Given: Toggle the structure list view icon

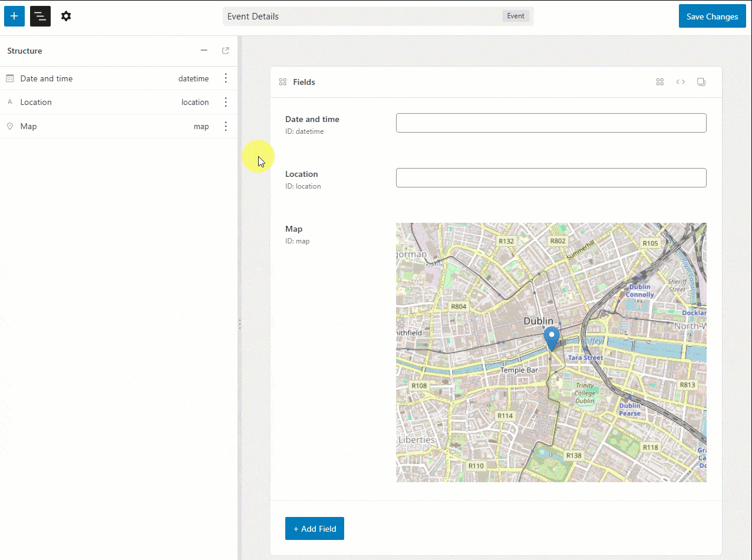Looking at the screenshot, I should point(40,17).
